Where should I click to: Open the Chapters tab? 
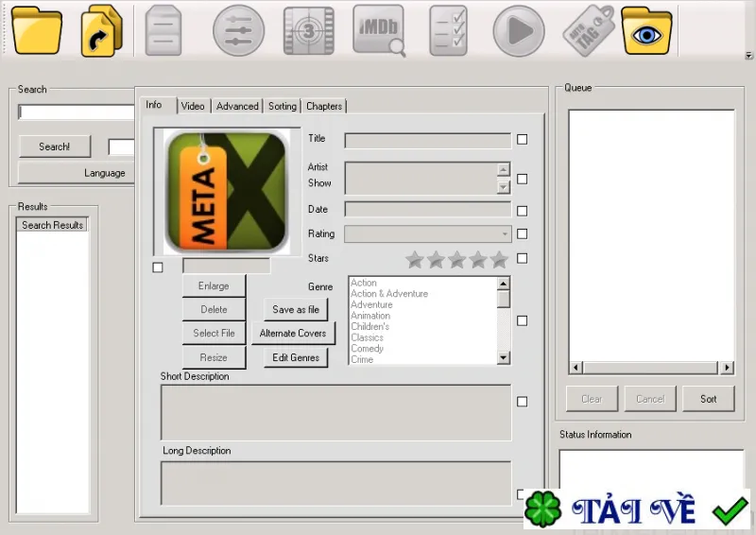[x=324, y=106]
